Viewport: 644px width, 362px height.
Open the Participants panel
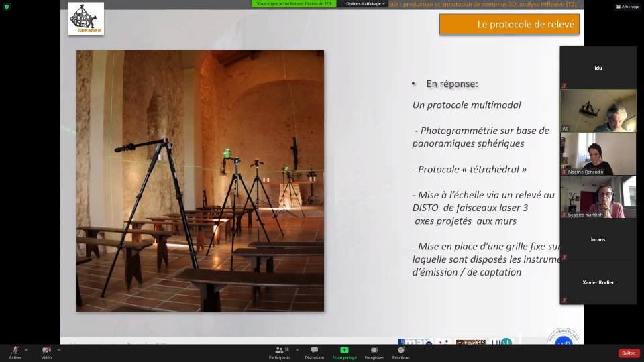[279, 353]
